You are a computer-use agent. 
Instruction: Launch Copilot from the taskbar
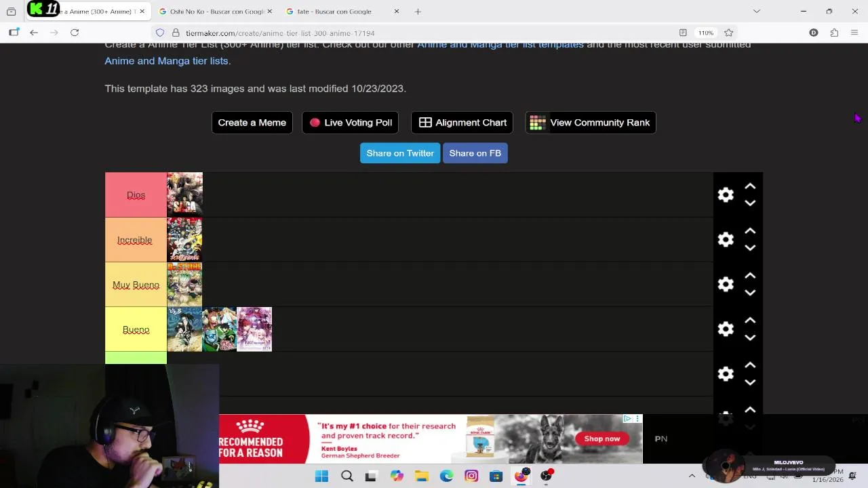pos(397,476)
